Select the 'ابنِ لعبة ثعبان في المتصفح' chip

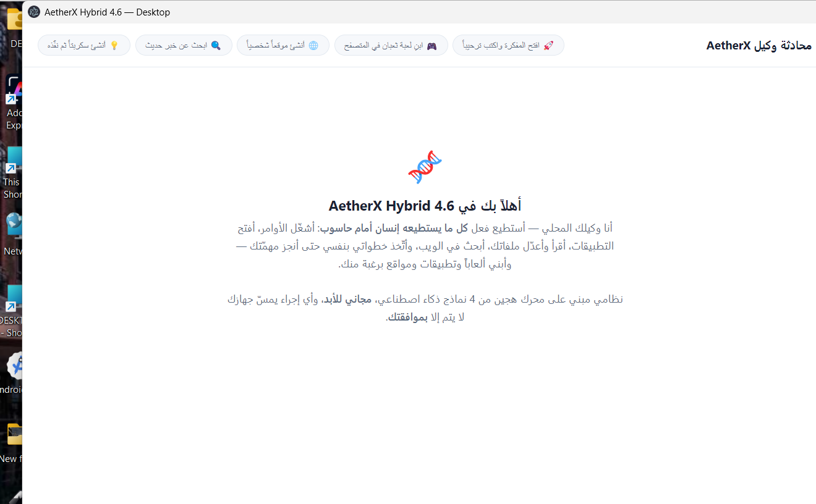click(x=391, y=45)
